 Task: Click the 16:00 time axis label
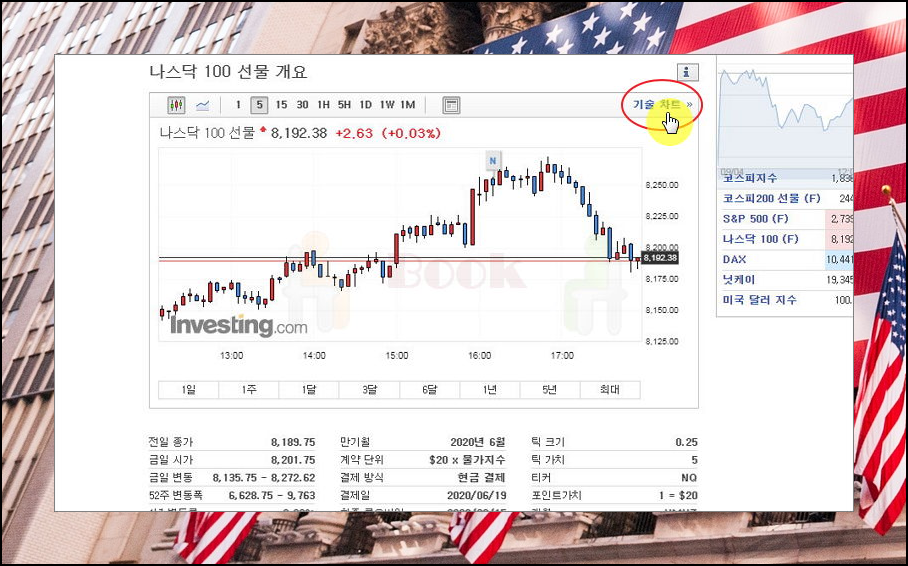(479, 355)
